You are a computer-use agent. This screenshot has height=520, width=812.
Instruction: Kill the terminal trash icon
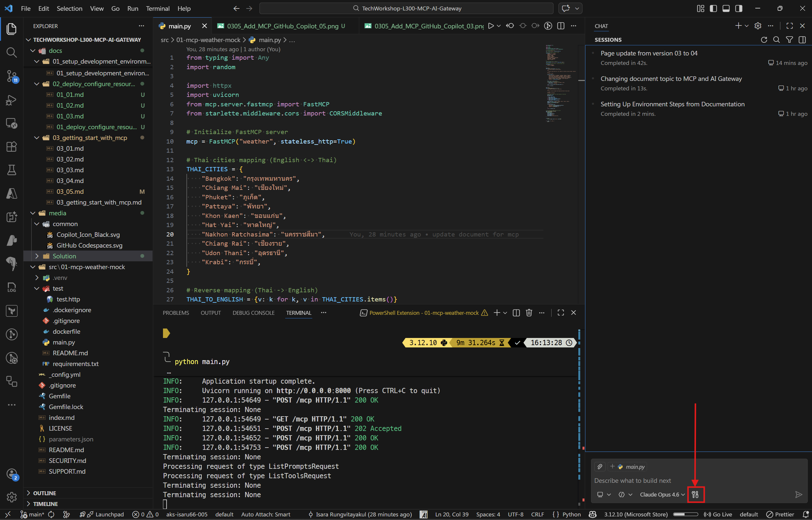point(529,313)
